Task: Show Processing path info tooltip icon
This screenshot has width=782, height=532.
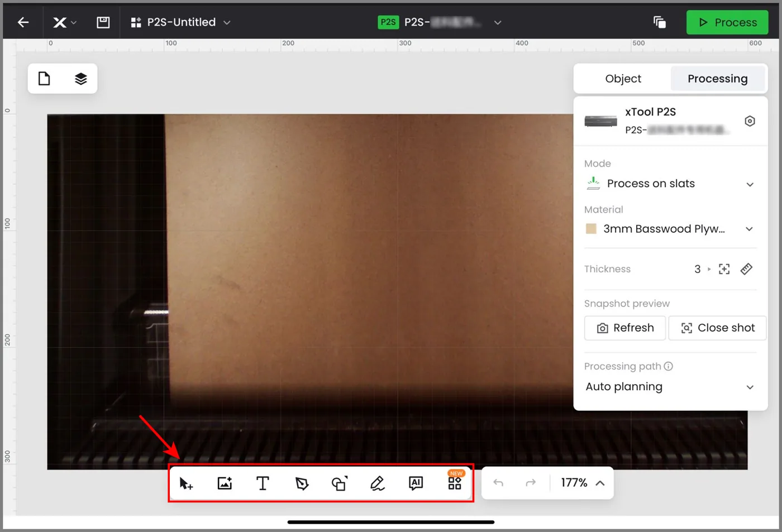Action: point(669,366)
